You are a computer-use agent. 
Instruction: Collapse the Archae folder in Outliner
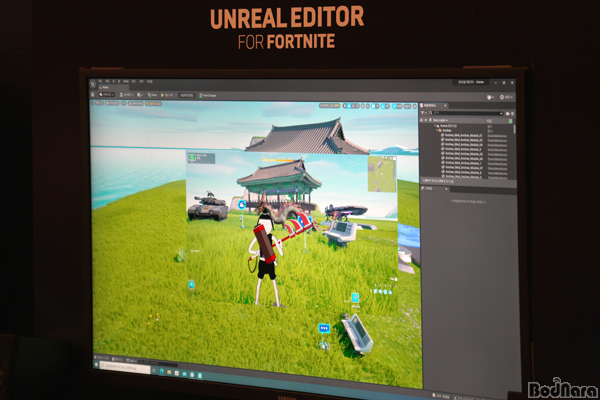437,130
